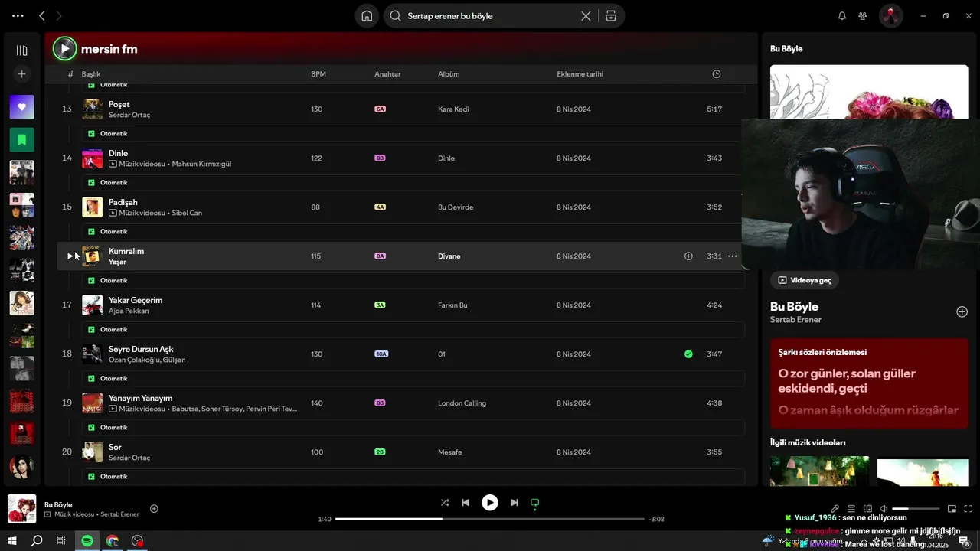Open the London Calling album link
The image size is (980, 551).
(462, 403)
